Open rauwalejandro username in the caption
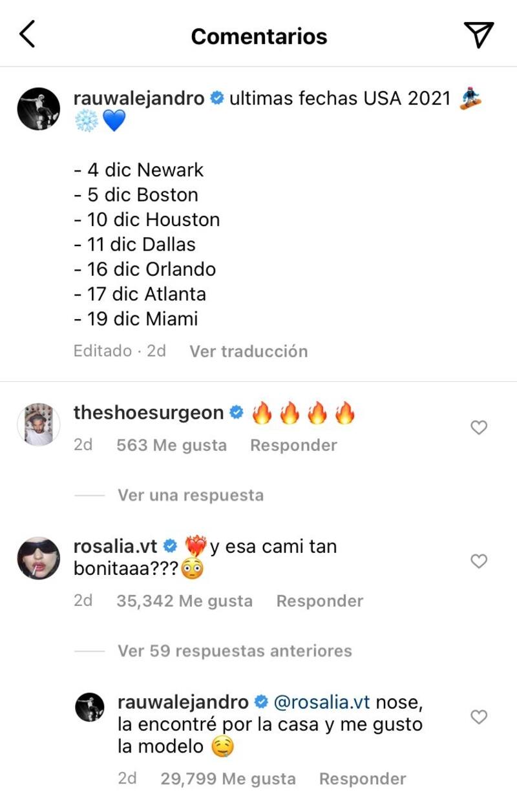517x812 pixels. click(x=139, y=98)
